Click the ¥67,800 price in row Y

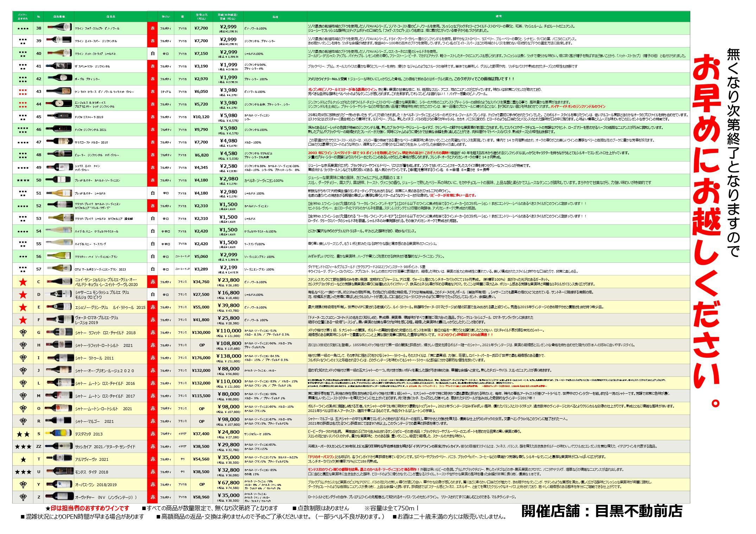pyautogui.click(x=229, y=483)
